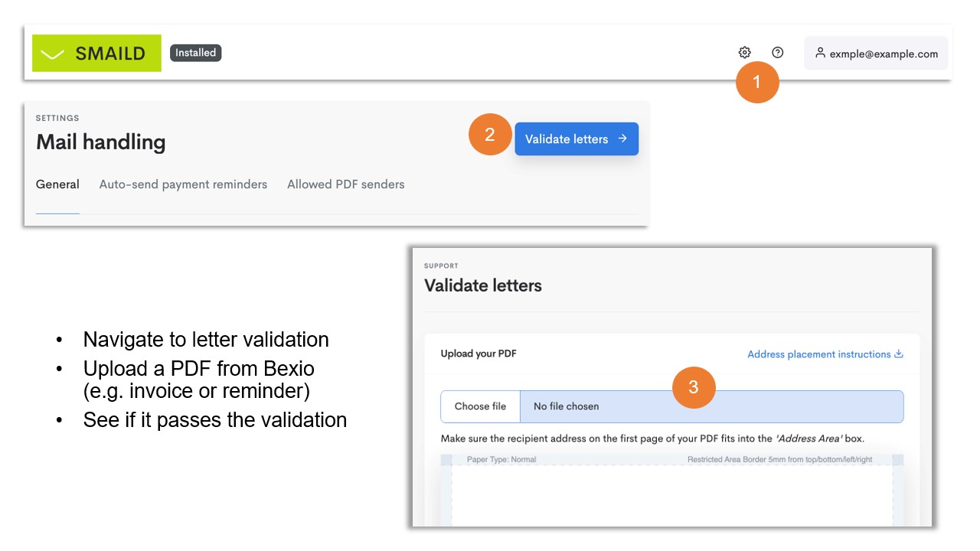980x551 pixels.
Task: Click the Mail handling heading
Action: coord(100,142)
